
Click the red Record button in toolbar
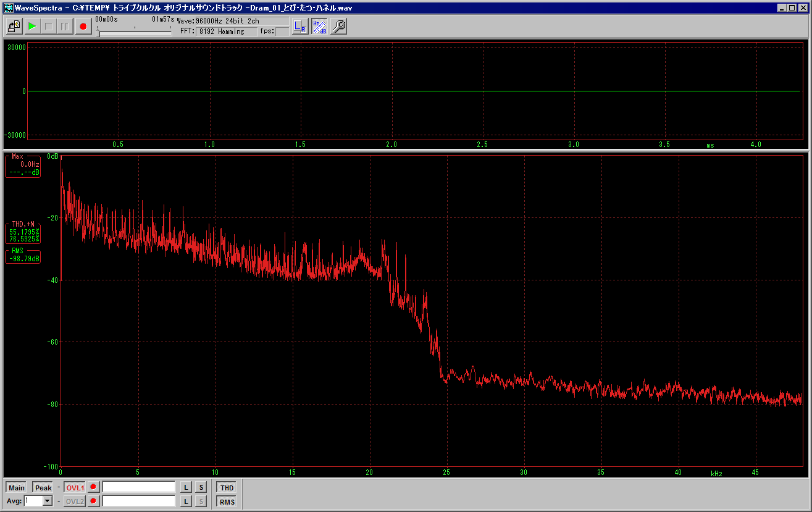[83, 27]
